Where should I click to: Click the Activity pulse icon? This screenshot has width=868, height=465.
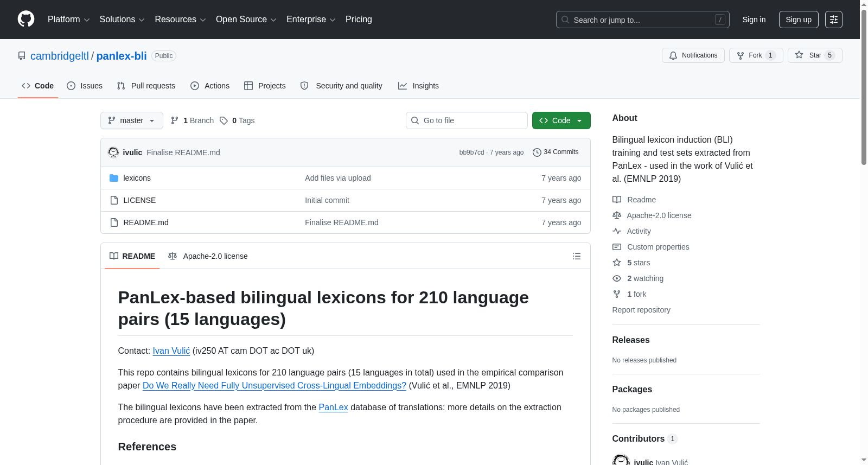[x=617, y=231]
